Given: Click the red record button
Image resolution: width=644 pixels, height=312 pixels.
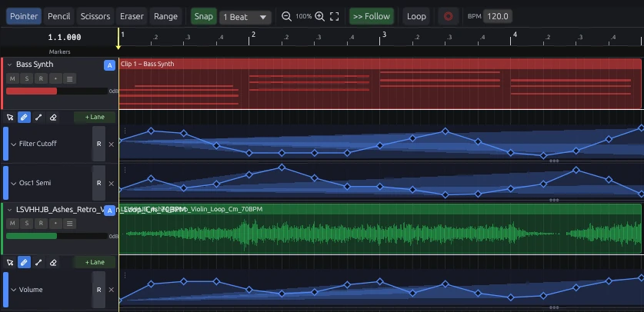Looking at the screenshot, I should point(448,16).
